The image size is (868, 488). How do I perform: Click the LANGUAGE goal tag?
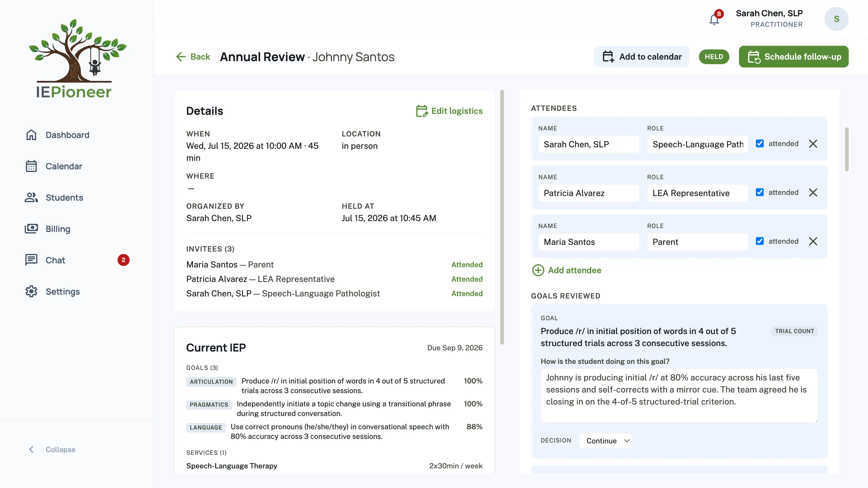206,427
